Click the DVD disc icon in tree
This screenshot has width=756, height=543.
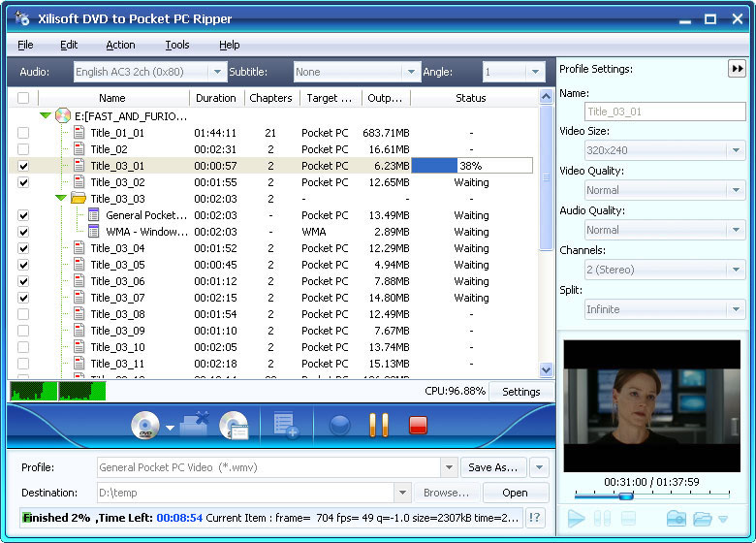[x=63, y=115]
